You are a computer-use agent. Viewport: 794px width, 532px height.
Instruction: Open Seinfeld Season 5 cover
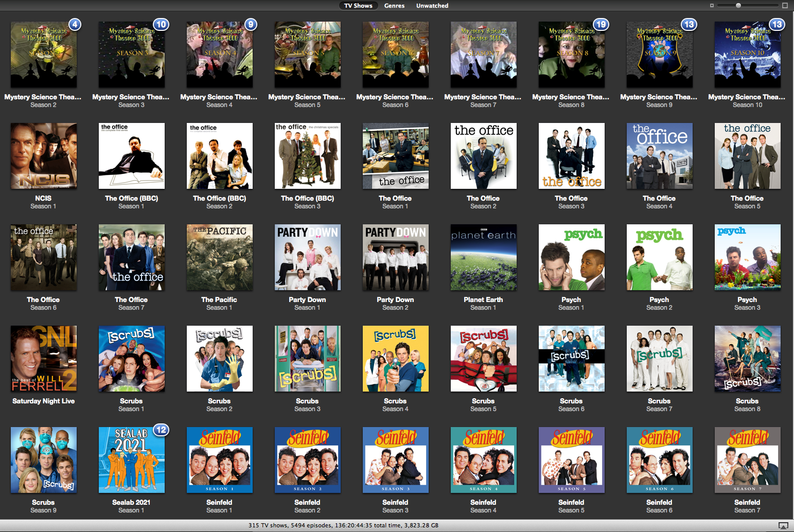pos(572,460)
